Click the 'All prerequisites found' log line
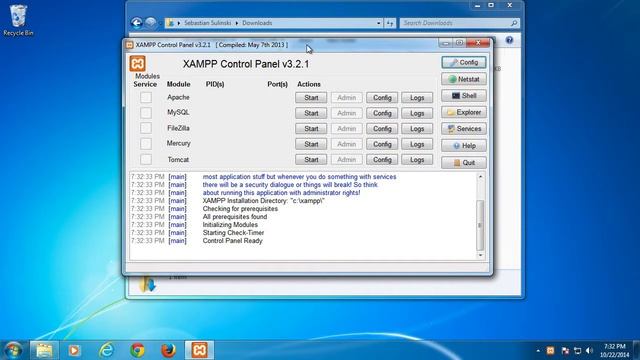Screen dimensions: 640x360 [x=235, y=217]
